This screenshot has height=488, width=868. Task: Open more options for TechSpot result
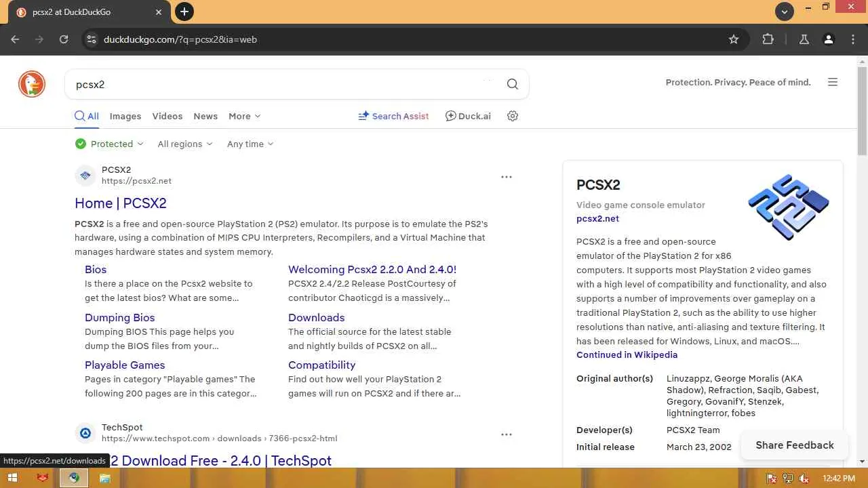point(507,434)
